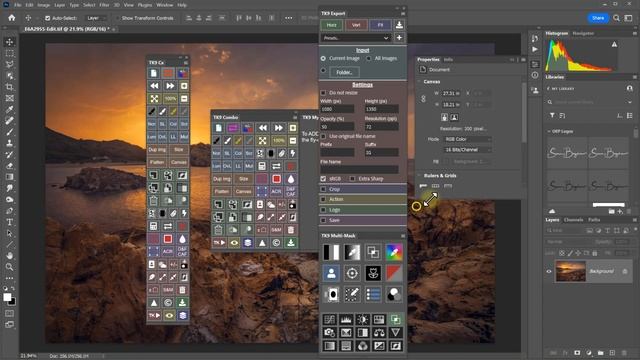Click the target crosshair icon in TK9 Multi-Mask
Viewport: 640px width, 360px height.
[352, 273]
